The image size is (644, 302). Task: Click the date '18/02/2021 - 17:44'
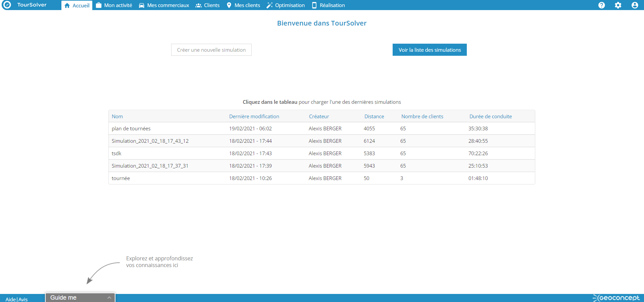(x=250, y=141)
